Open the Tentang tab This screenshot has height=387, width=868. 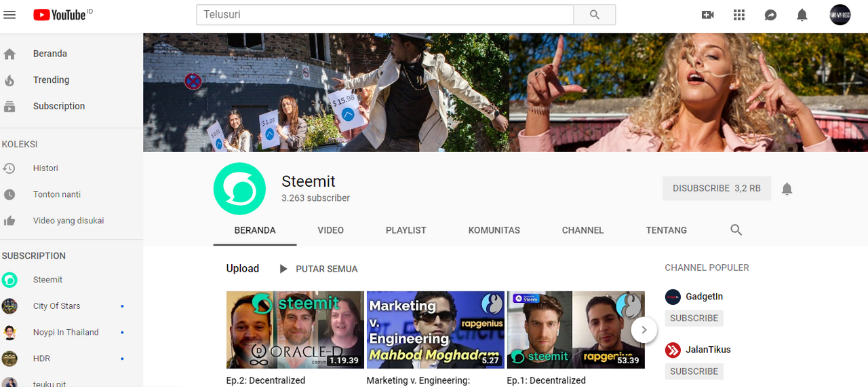(x=667, y=230)
